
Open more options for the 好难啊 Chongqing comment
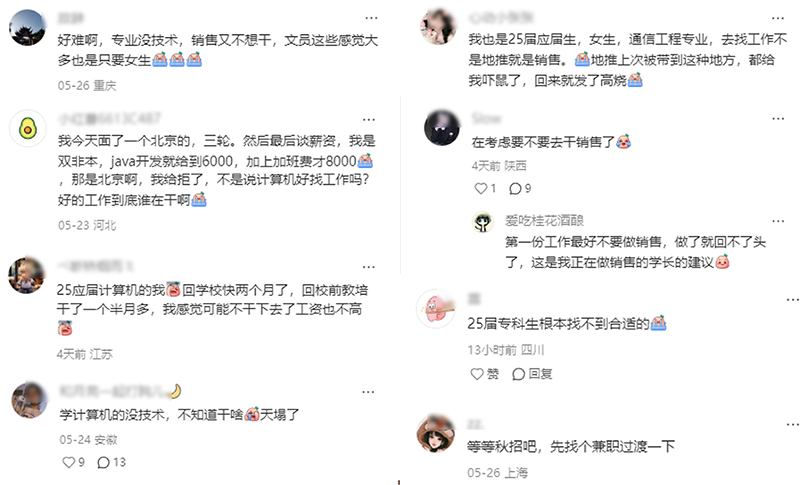click(x=371, y=18)
